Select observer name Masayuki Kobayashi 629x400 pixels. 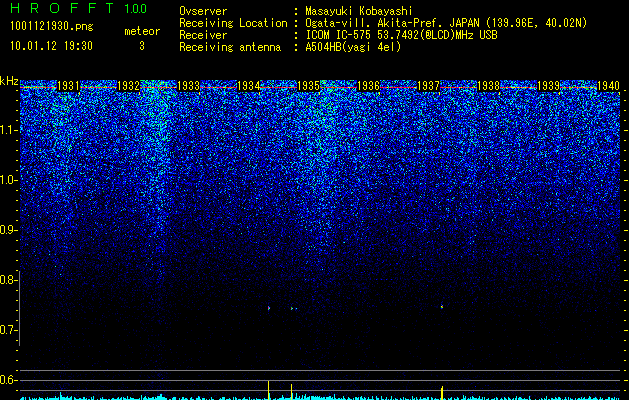tap(359, 11)
